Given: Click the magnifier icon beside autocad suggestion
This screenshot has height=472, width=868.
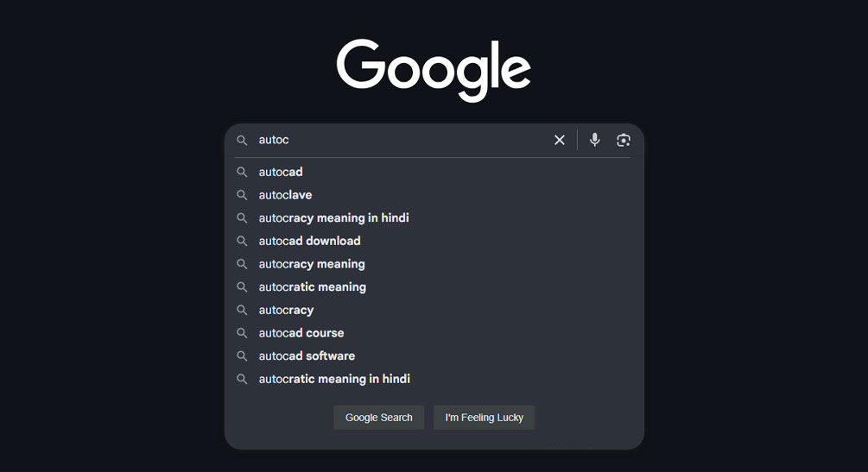Looking at the screenshot, I should 242,172.
